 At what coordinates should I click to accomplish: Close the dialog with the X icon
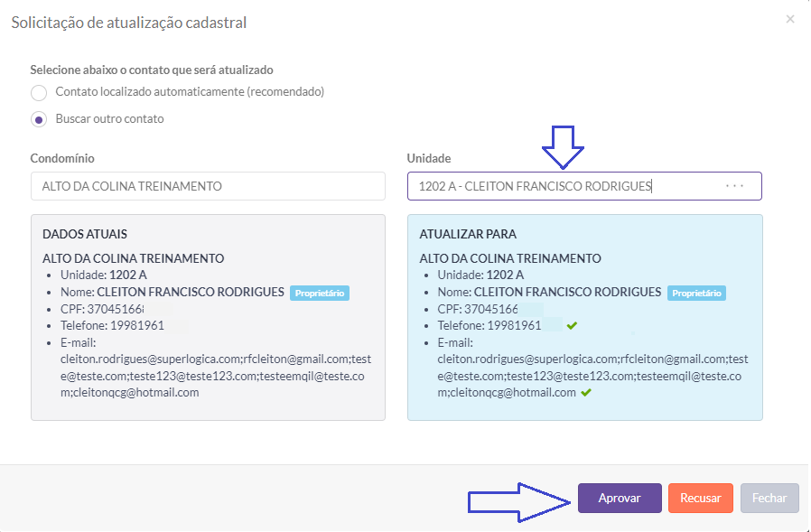click(790, 19)
